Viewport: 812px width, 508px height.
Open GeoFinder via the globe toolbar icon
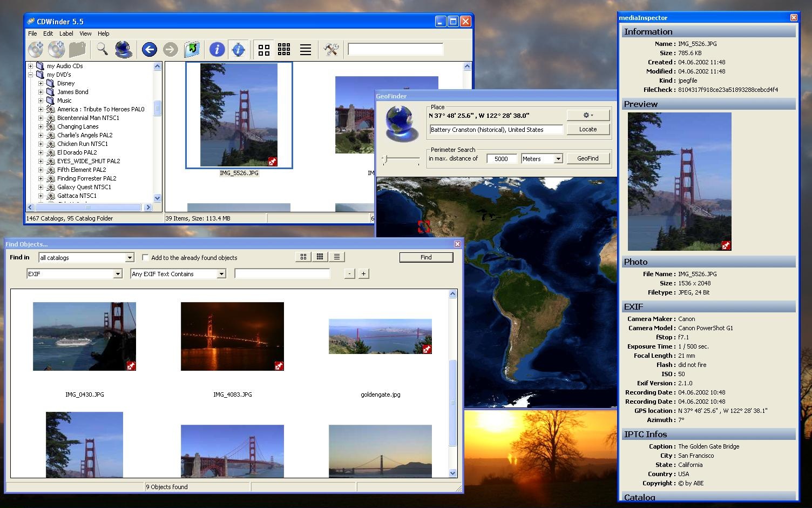[124, 50]
